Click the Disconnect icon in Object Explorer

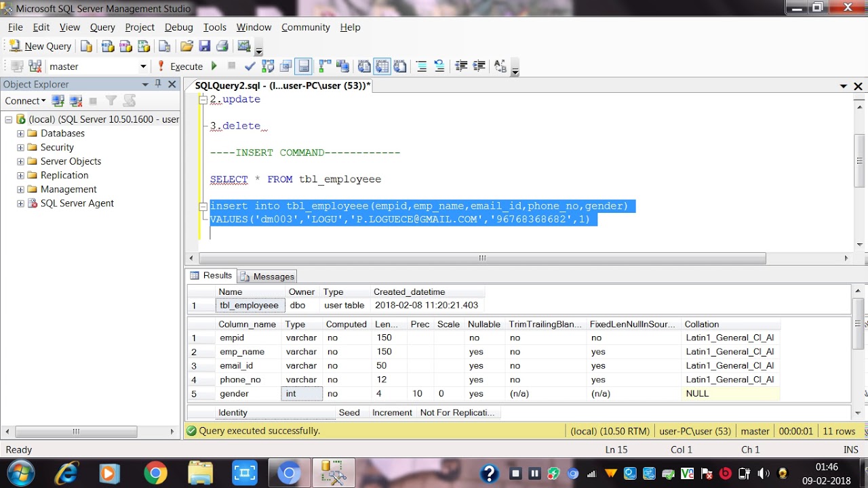point(76,100)
